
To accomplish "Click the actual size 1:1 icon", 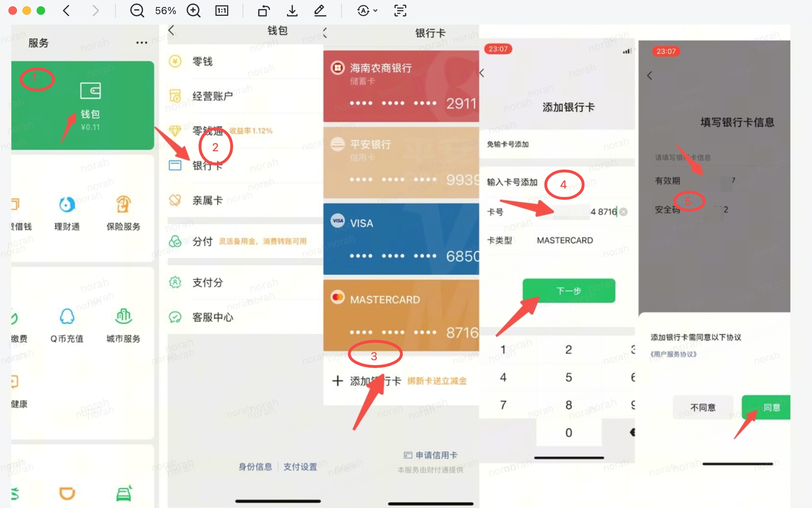I will click(x=221, y=11).
